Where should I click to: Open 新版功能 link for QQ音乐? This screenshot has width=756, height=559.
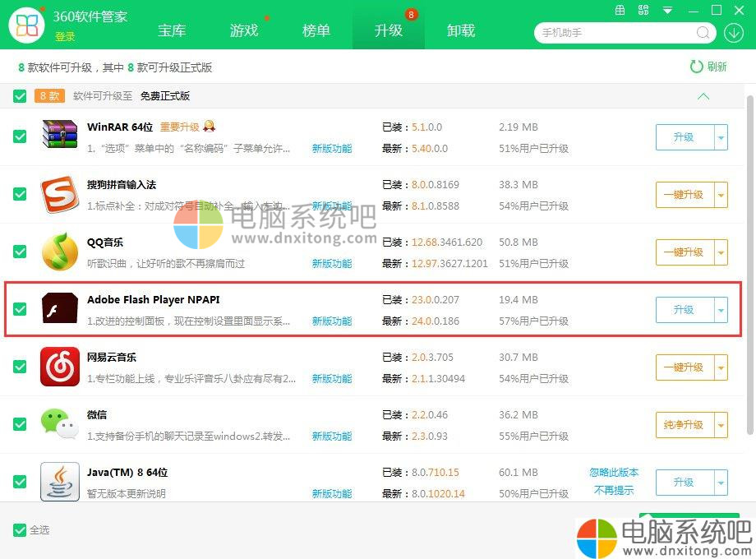[x=332, y=263]
